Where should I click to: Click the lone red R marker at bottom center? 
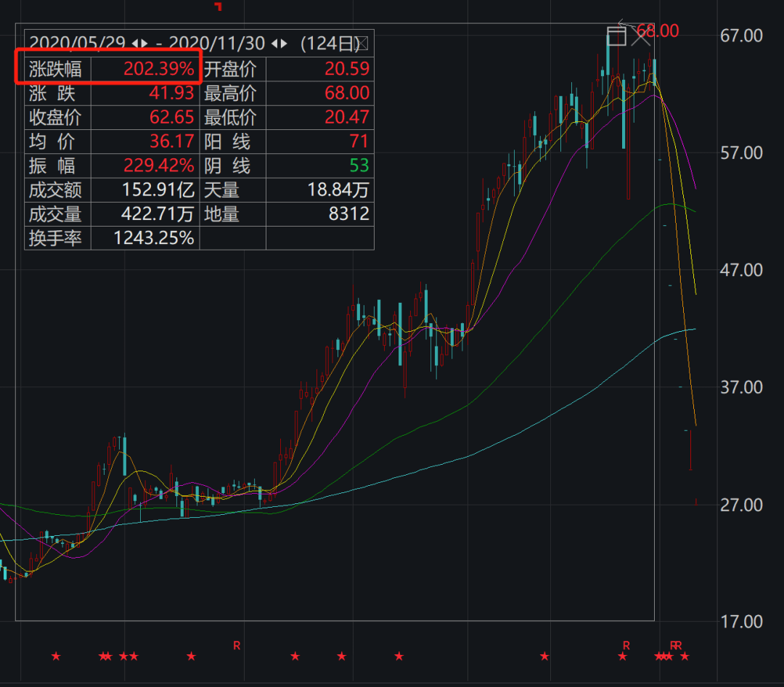(237, 646)
